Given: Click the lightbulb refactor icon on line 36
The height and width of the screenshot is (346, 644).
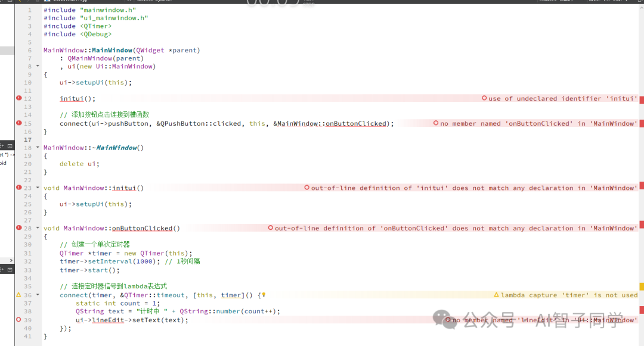Looking at the screenshot, I should pyautogui.click(x=264, y=295).
